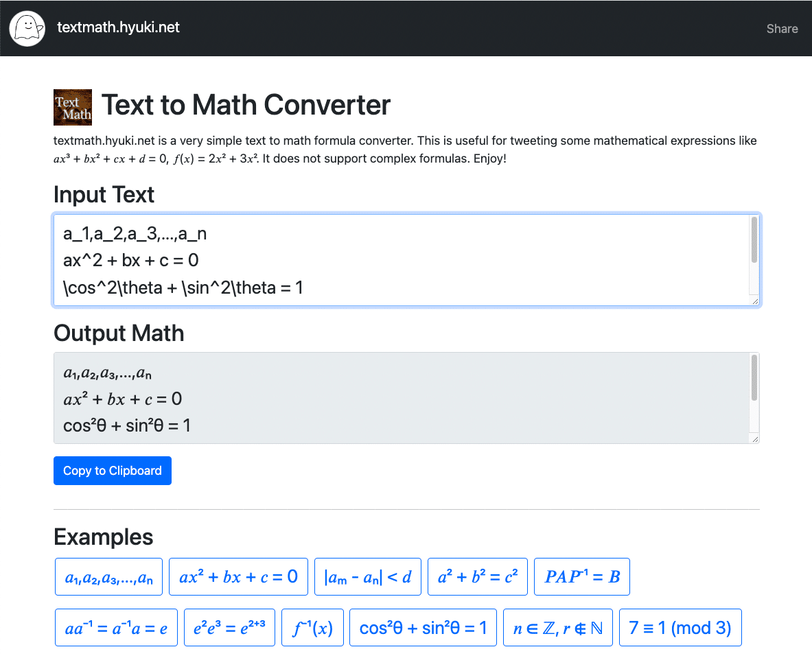Click the Output Math resize handle
Viewport: 812px width, 658px height.
click(x=755, y=439)
